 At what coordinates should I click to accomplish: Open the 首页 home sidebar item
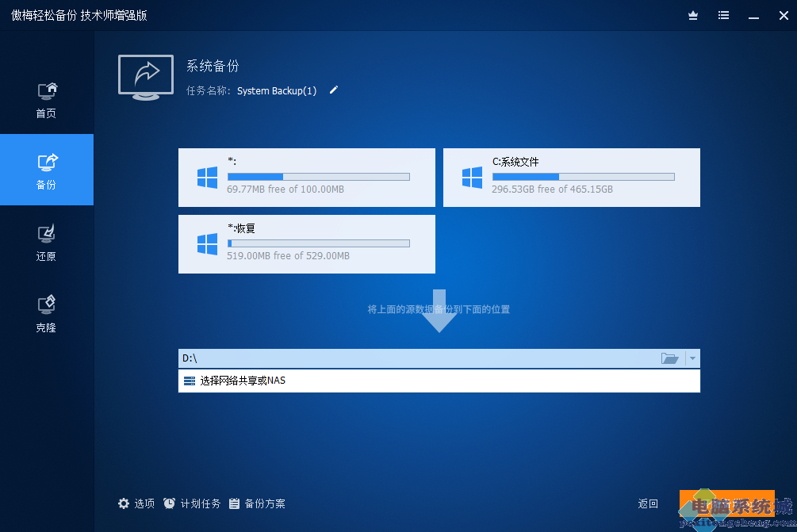pyautogui.click(x=46, y=100)
